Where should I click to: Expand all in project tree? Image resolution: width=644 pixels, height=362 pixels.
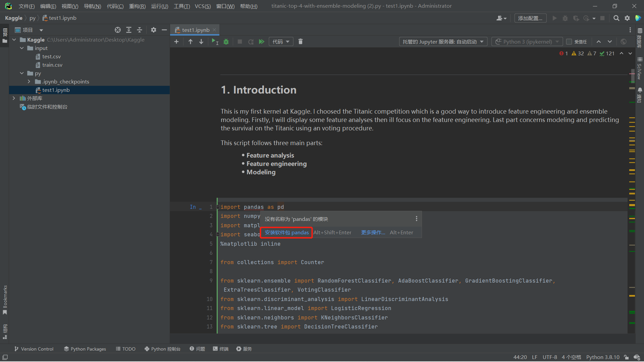click(x=129, y=30)
